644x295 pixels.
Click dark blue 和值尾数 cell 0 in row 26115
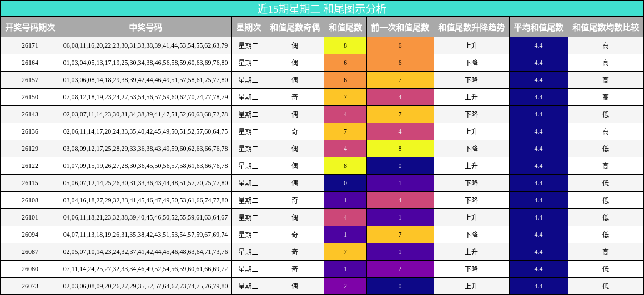pos(345,184)
